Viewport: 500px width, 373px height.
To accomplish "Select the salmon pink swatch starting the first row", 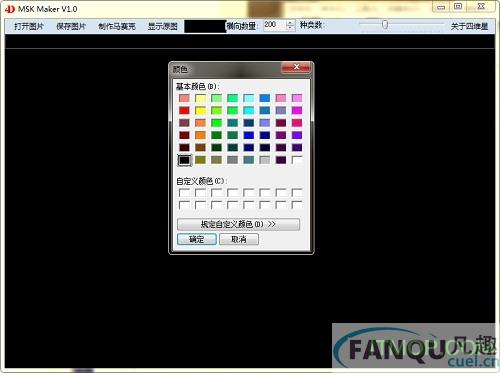I will (x=184, y=98).
